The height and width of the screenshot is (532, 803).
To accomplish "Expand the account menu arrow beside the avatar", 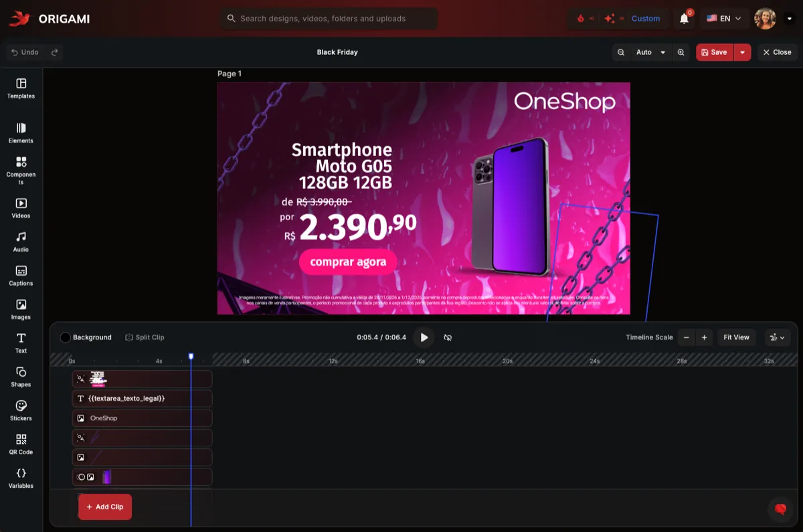I will (789, 19).
